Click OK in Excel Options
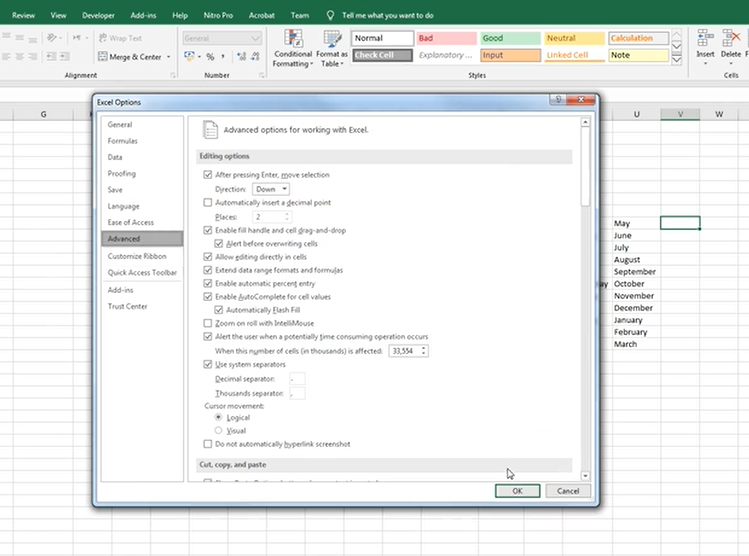This screenshot has width=749, height=556. click(517, 491)
